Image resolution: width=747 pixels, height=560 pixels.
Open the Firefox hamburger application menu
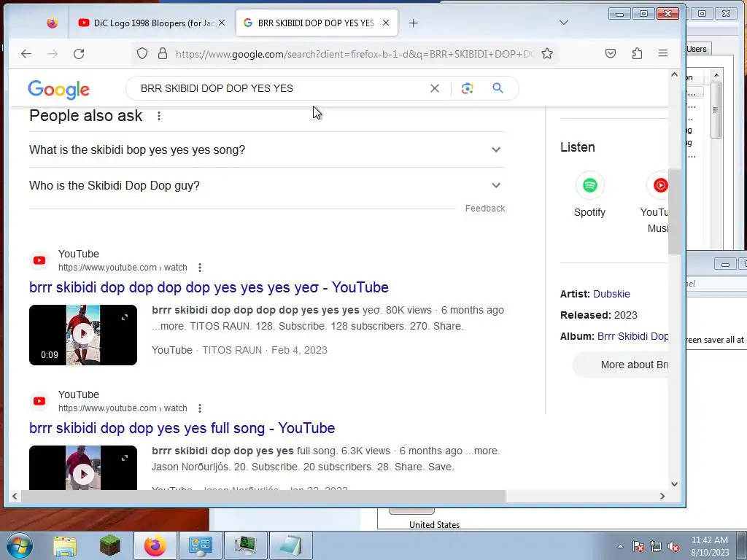662,53
